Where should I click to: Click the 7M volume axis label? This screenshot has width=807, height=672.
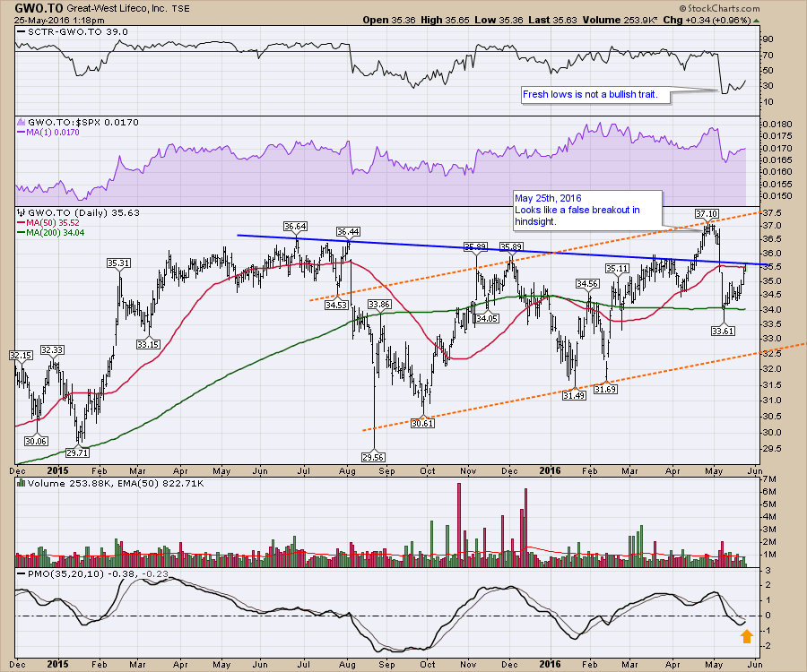point(769,479)
